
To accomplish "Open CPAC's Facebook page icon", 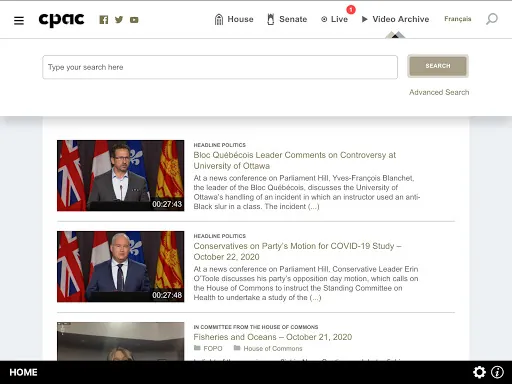I will click(x=104, y=20).
